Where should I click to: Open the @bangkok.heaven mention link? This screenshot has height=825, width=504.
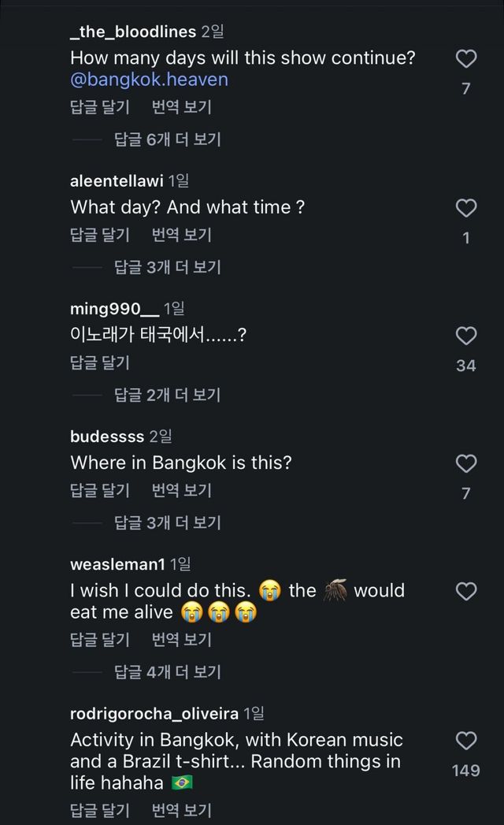149,80
